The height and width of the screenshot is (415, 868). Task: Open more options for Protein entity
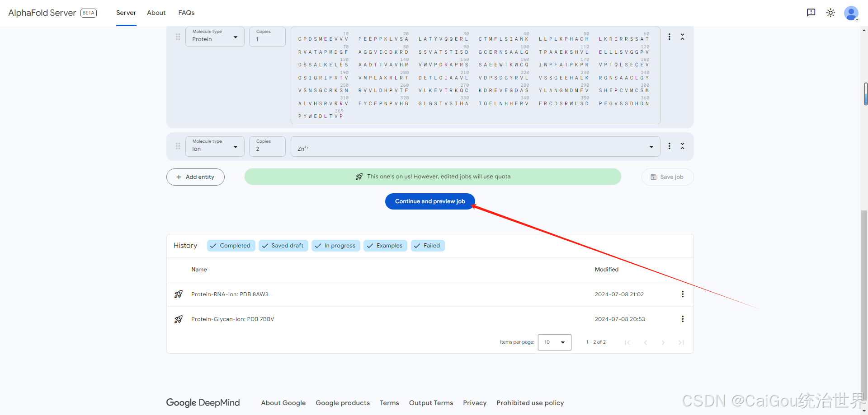tap(670, 37)
